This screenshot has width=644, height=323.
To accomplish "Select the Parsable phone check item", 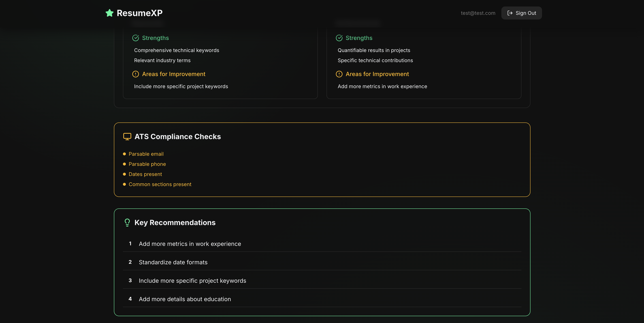I will coord(147,164).
